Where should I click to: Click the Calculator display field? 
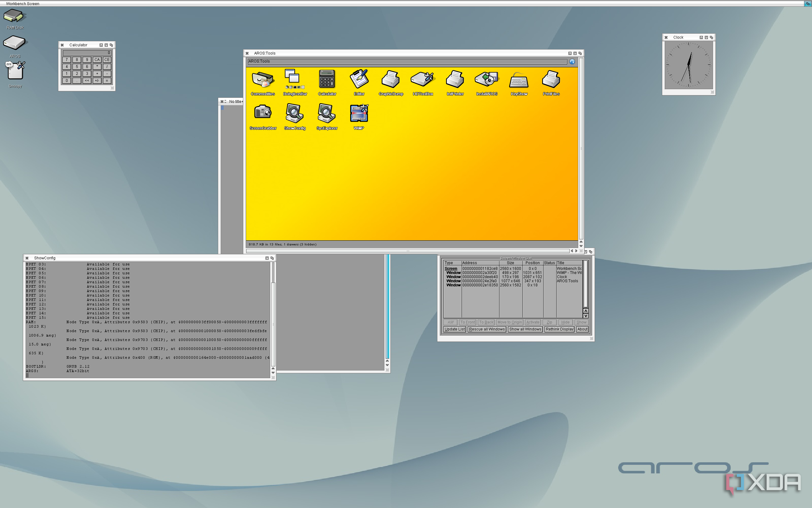coord(87,53)
